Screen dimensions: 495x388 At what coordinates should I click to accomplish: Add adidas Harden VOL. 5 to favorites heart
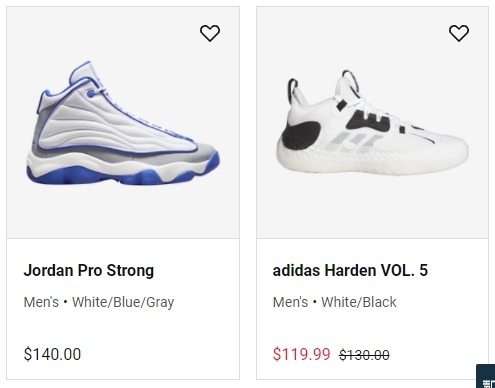pos(459,33)
